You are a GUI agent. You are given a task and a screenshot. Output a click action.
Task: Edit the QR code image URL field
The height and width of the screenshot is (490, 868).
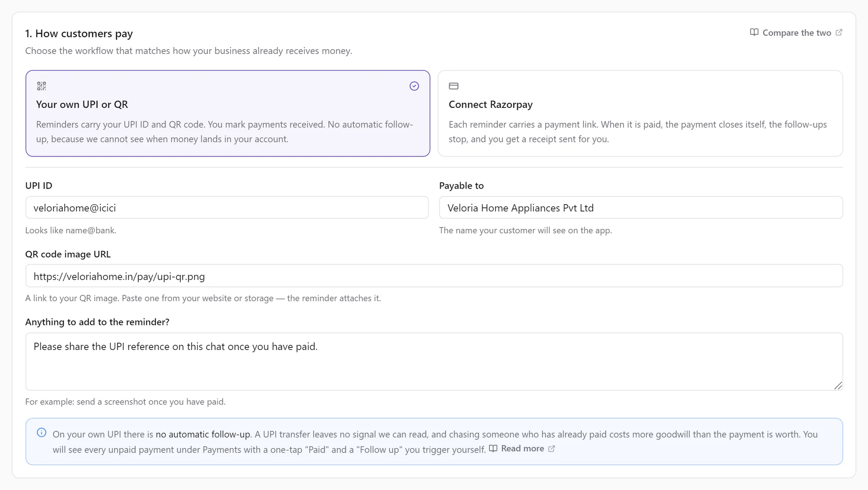tap(434, 276)
